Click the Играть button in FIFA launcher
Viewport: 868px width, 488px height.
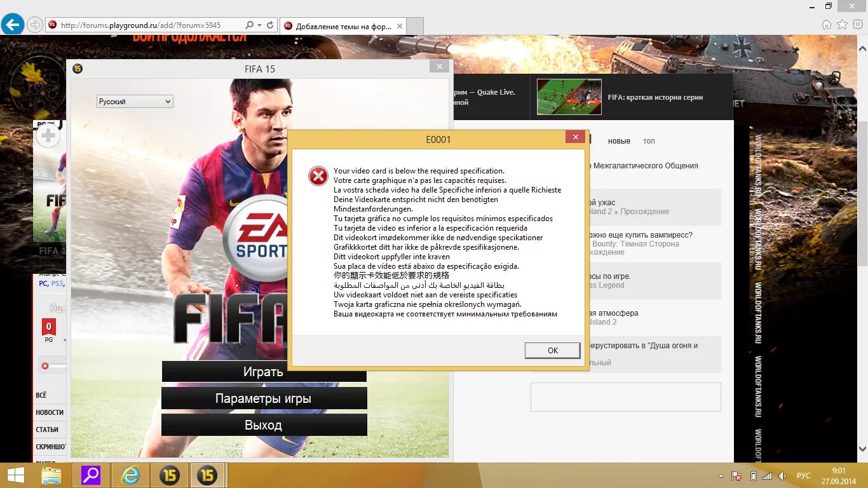[264, 372]
